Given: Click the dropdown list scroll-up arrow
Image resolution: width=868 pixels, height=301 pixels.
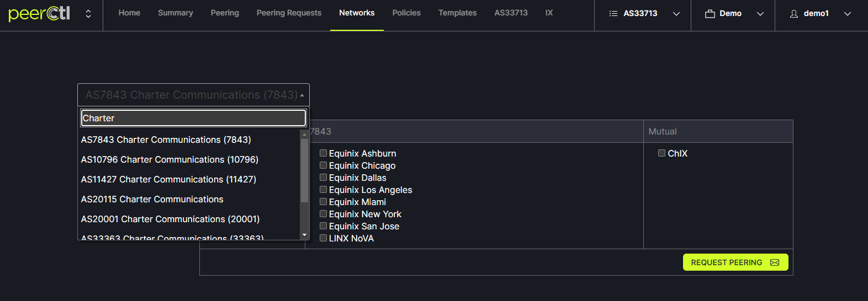Looking at the screenshot, I should click(304, 135).
